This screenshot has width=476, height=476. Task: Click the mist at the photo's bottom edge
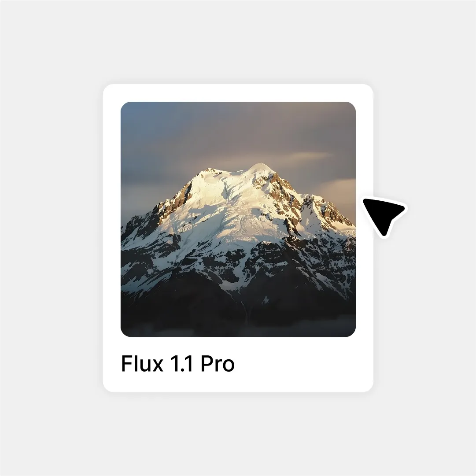click(238, 329)
